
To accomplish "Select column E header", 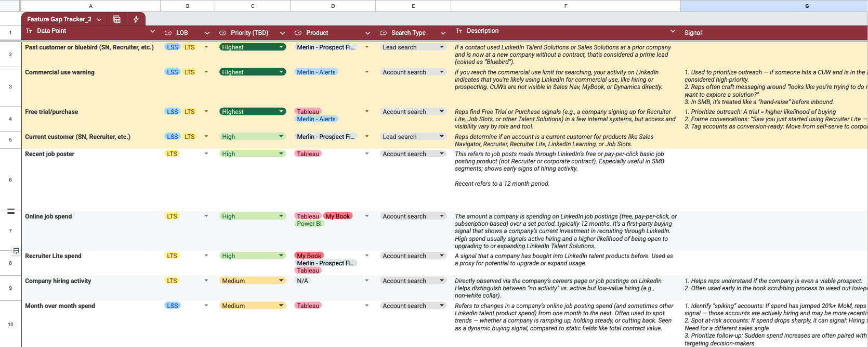I will coord(413,6).
